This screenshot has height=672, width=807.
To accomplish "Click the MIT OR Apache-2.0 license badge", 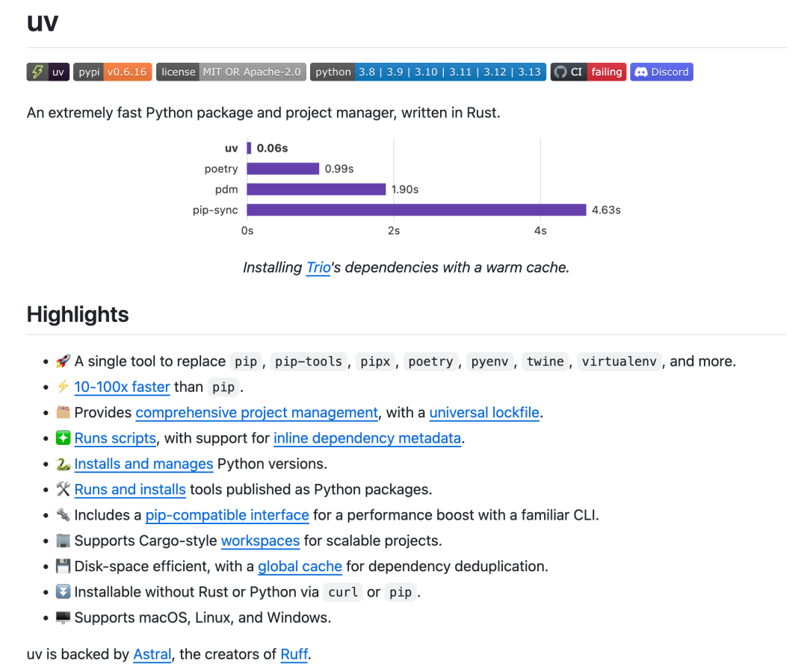I will point(231,72).
